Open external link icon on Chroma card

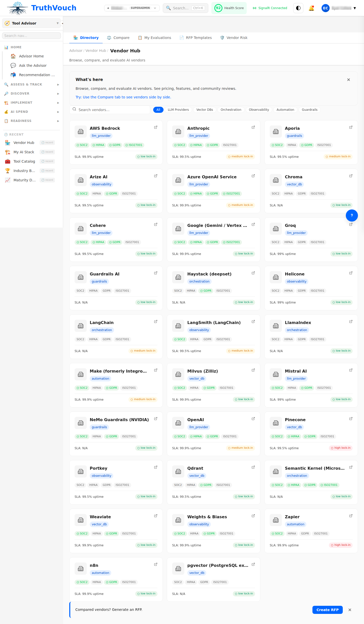pos(351,176)
